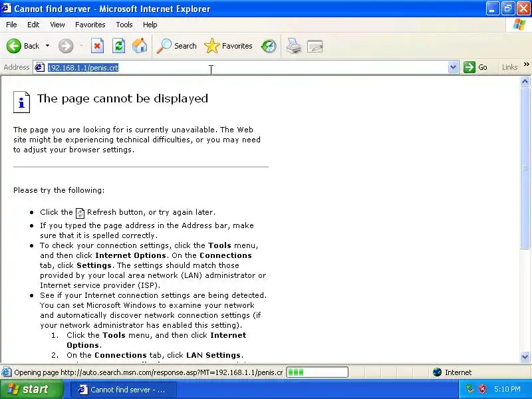
Task: Open the View menu
Action: click(57, 25)
